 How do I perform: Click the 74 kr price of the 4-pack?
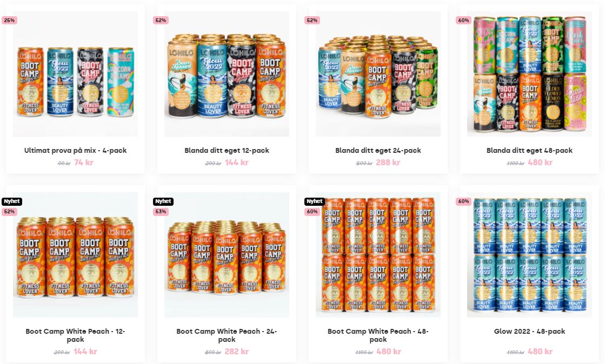click(x=84, y=163)
